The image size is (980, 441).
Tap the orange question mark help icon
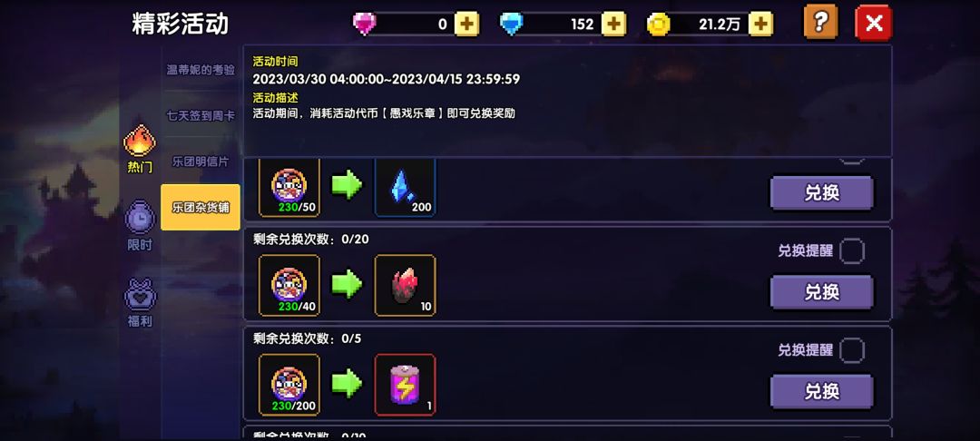[x=820, y=23]
